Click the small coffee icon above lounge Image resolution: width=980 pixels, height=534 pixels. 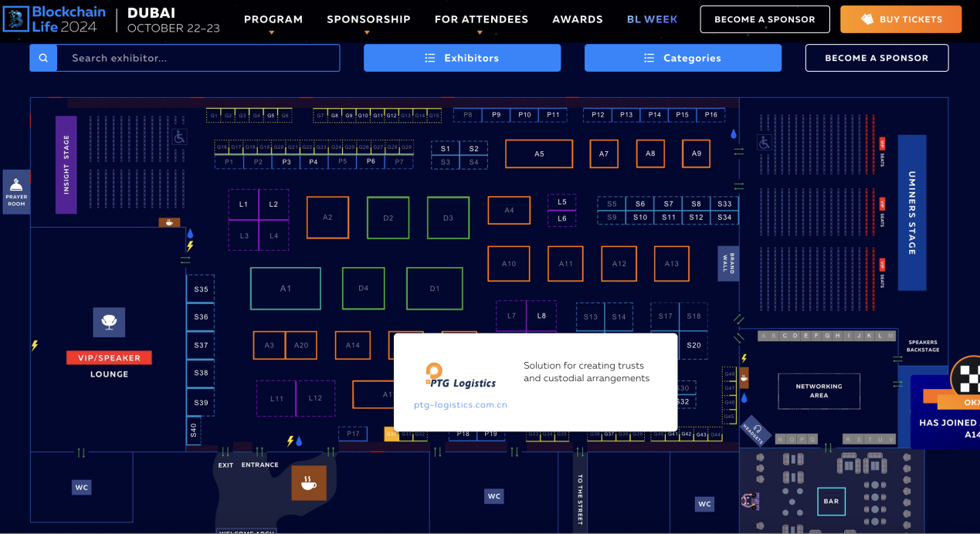[169, 222]
